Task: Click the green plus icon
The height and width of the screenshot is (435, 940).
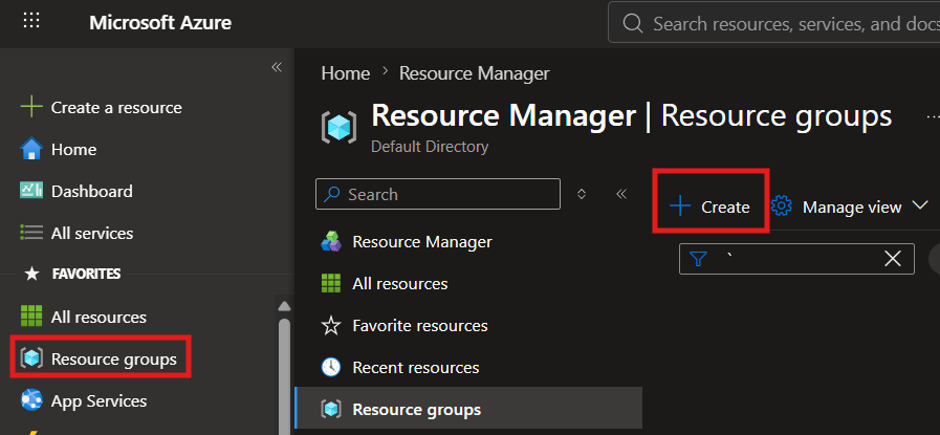Action: pyautogui.click(x=31, y=108)
